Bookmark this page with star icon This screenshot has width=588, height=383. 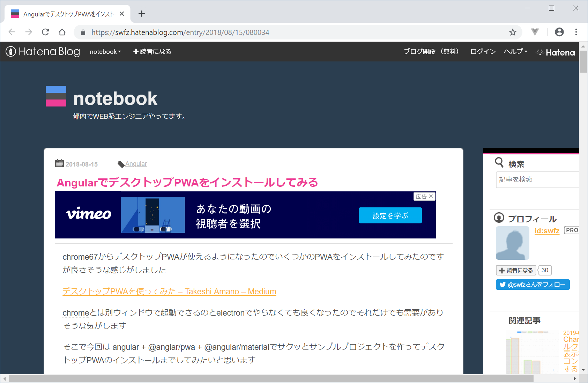coord(512,32)
